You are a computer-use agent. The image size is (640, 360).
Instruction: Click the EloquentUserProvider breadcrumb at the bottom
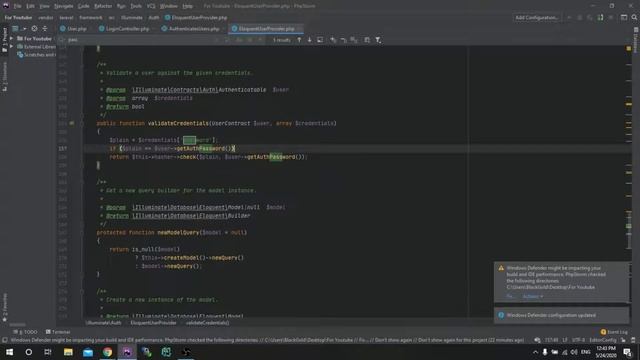point(153,323)
